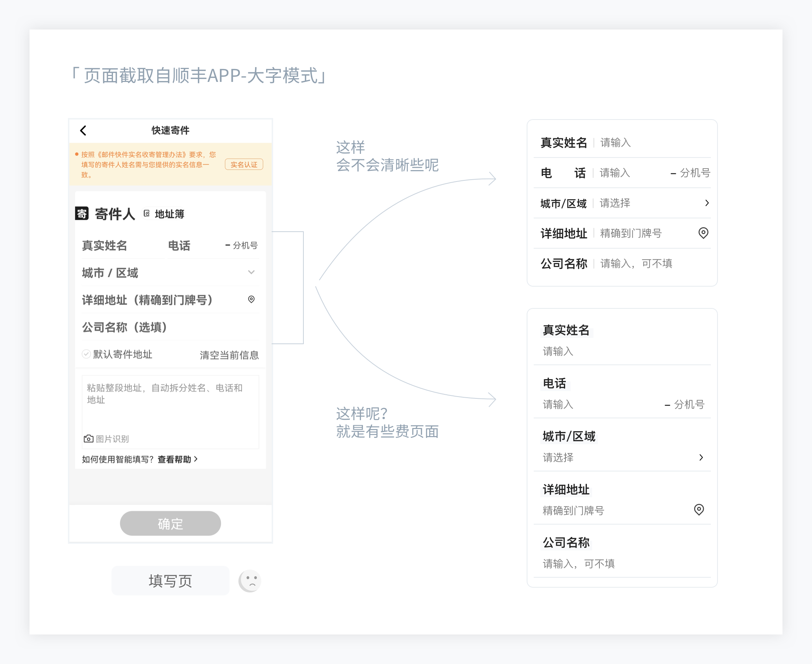Click the 实名认证 button
The height and width of the screenshot is (664, 812).
click(x=244, y=165)
